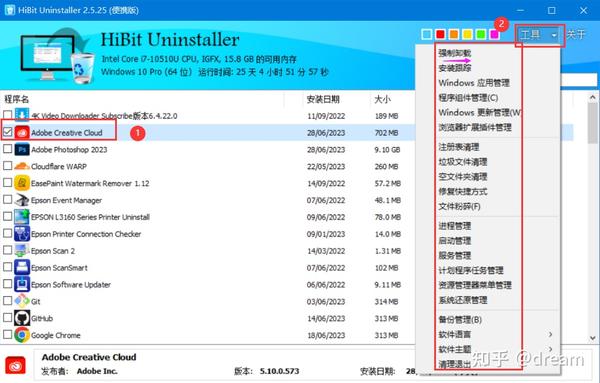The width and height of the screenshot is (600, 383).
Task: Check the Epson Scan 2 checkbox
Action: tap(7, 250)
